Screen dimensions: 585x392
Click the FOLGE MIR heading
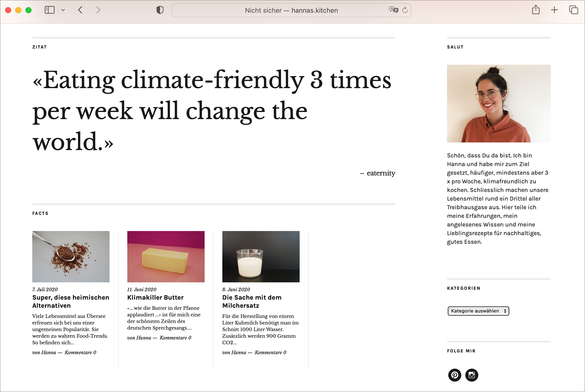(x=461, y=351)
